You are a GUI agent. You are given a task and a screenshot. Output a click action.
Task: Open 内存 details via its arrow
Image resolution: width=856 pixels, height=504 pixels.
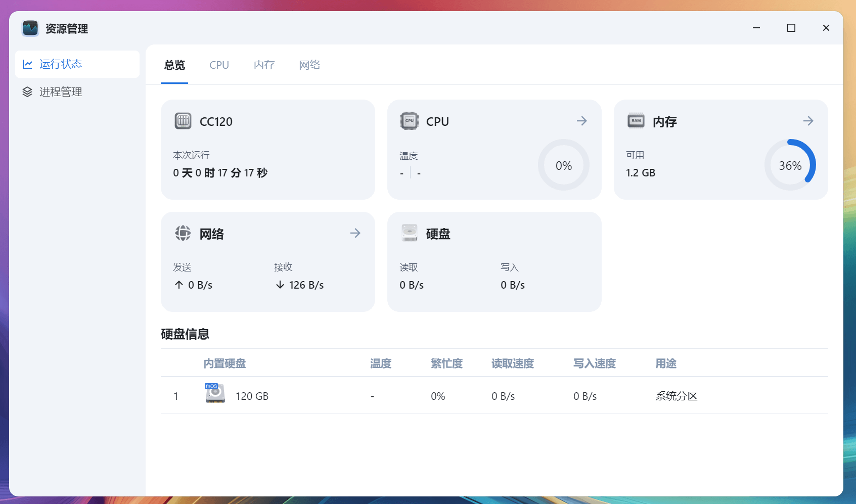click(x=808, y=121)
